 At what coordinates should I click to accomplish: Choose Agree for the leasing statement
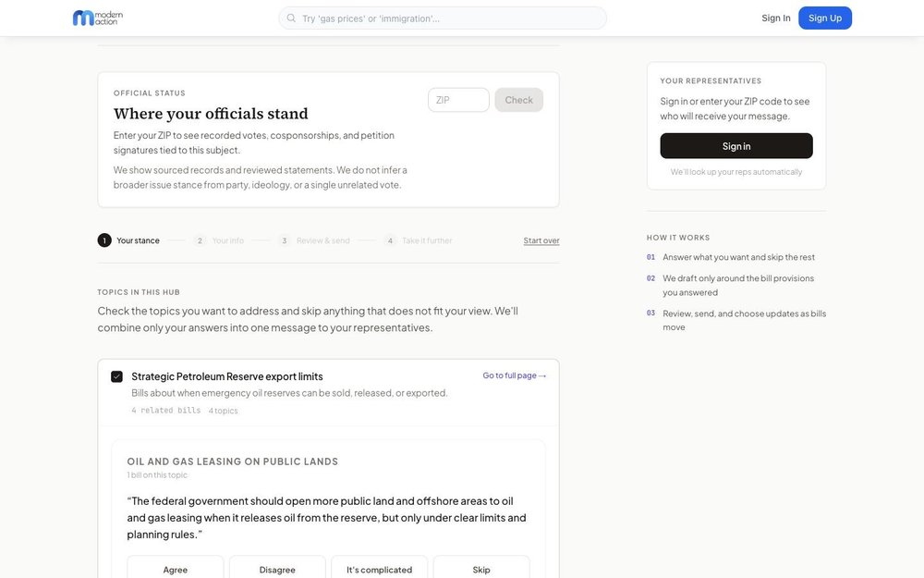coord(175,568)
